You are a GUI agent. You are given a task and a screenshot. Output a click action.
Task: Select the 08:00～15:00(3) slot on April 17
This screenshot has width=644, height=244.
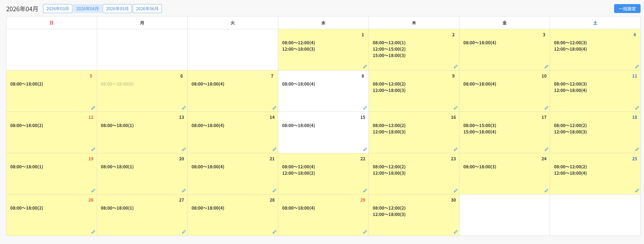click(479, 125)
